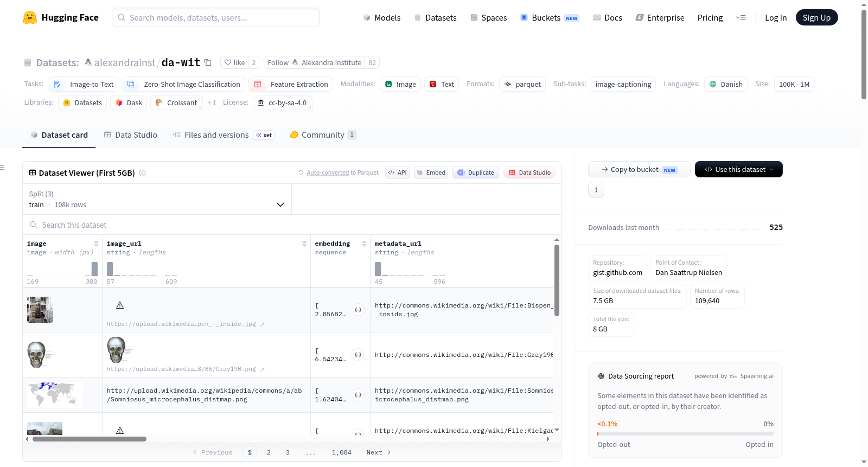868x467 pixels.
Task: Go to the Community tab
Action: [323, 135]
